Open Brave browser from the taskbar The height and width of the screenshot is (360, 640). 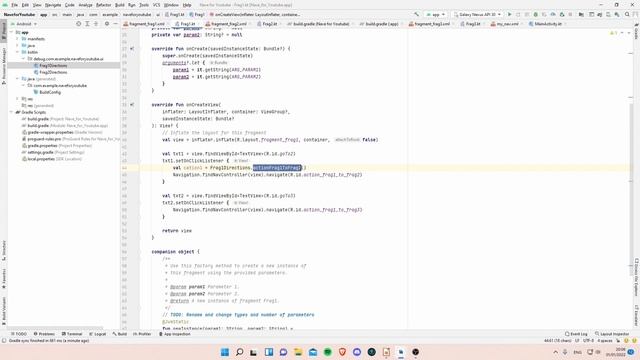coord(342,352)
